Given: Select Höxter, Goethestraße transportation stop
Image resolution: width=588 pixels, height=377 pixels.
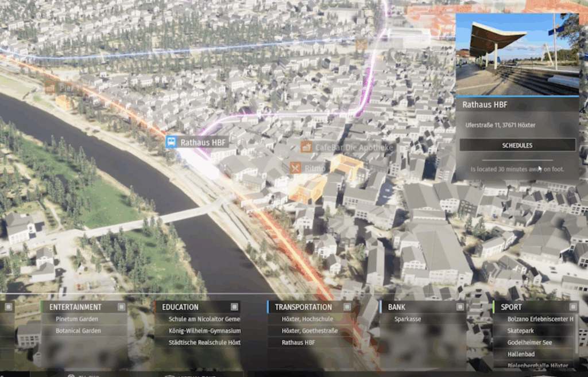Looking at the screenshot, I should tap(310, 331).
